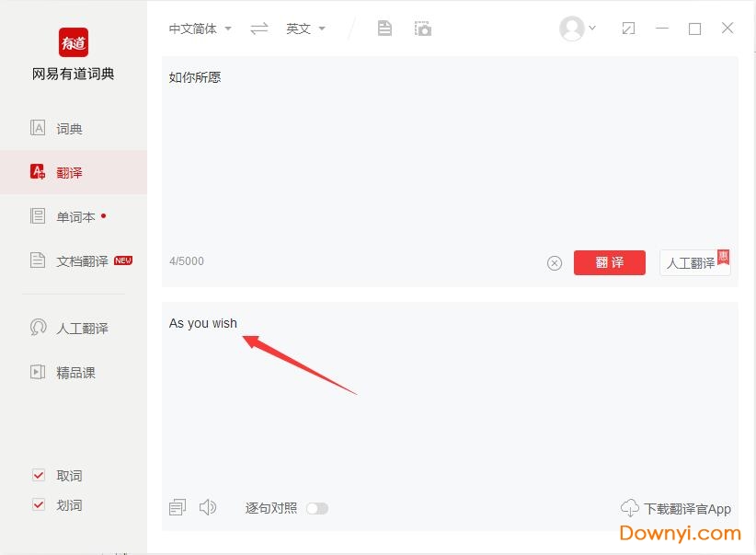This screenshot has height=555, width=756.
Task: Click the swap languages arrows icon
Action: tap(259, 29)
